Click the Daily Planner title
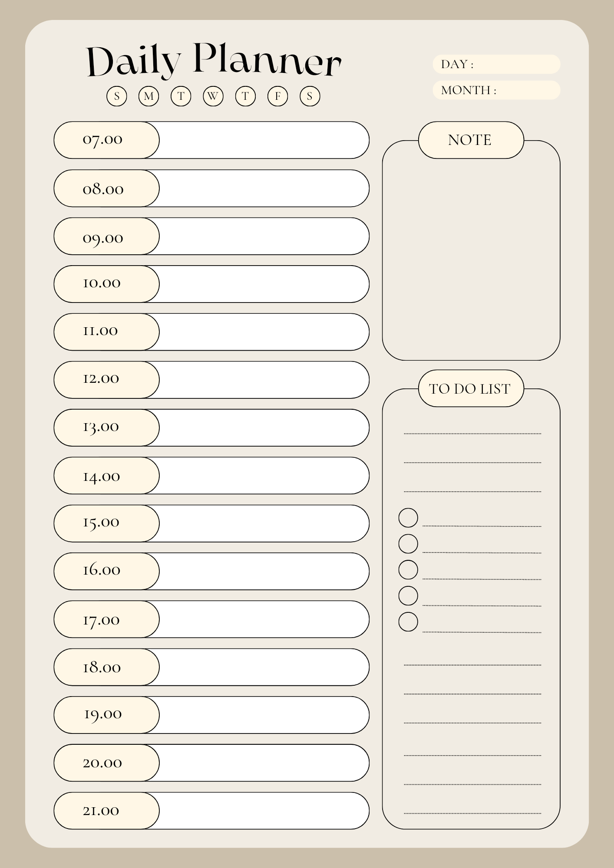This screenshot has height=868, width=614. [x=214, y=62]
